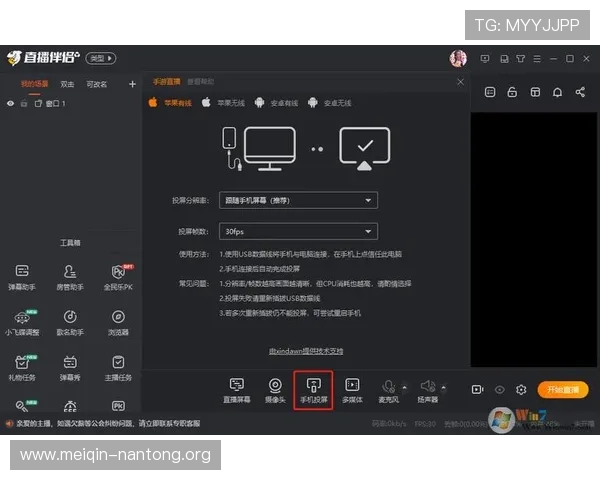Click the save disk icon in title bar
The height and width of the screenshot is (480, 600).
coord(504,59)
